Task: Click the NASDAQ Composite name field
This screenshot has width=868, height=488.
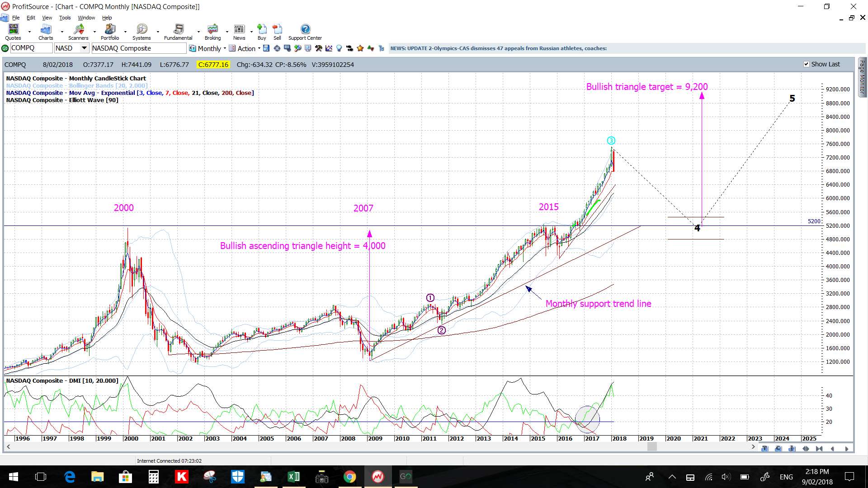Action: (x=138, y=48)
